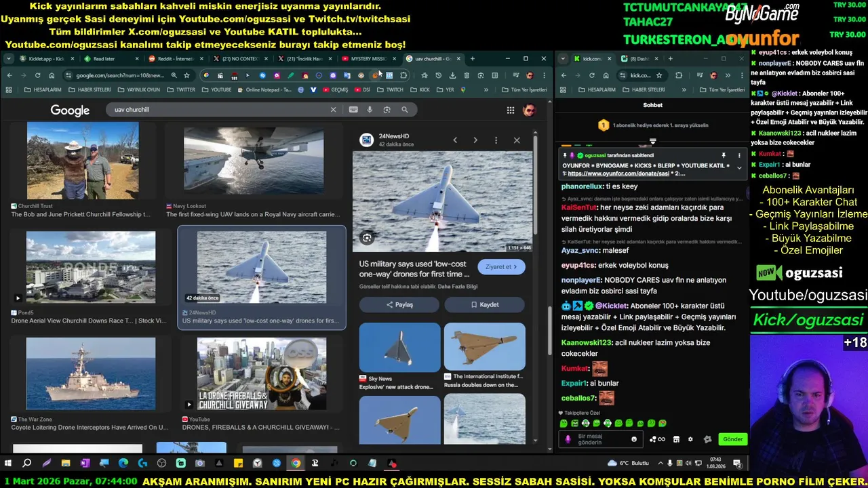Open the Online Notepad bookmark
Screen dimensions: 868x488
(264, 89)
